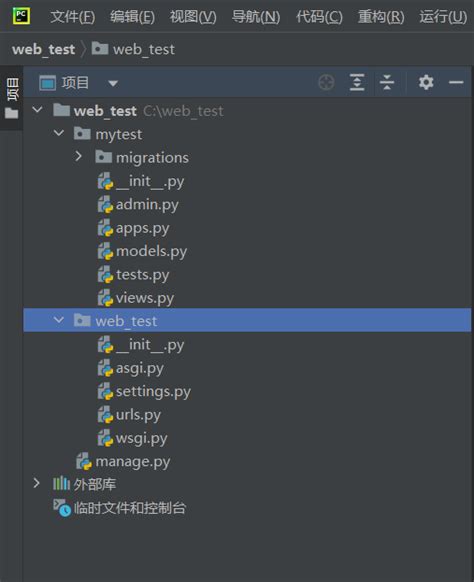The height and width of the screenshot is (582, 474).
Task: Click folder icon in the side strip
Action: click(x=11, y=113)
